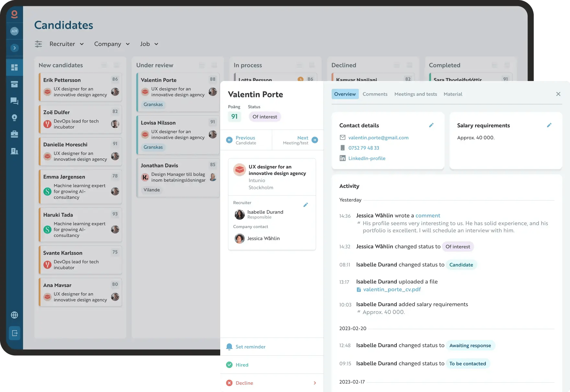Click the logout icon in sidebar
This screenshot has width=570, height=392.
[15, 333]
